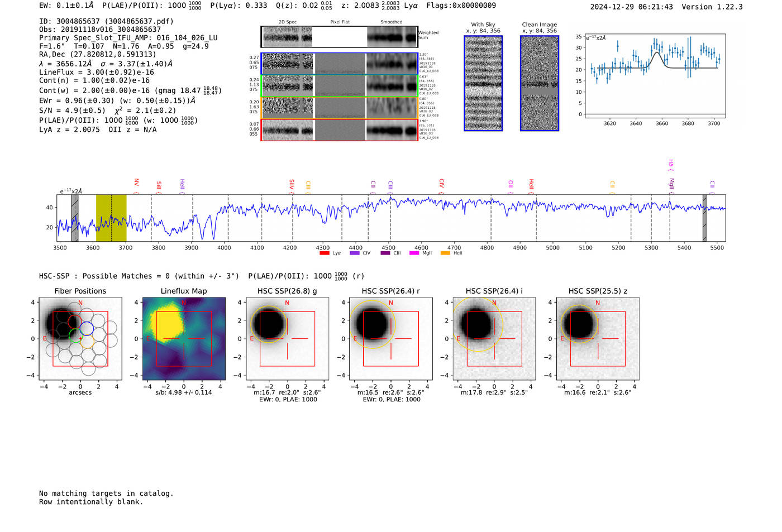Select the dark purple CIII legend swatch
The width and height of the screenshot is (782, 532).
(x=385, y=253)
